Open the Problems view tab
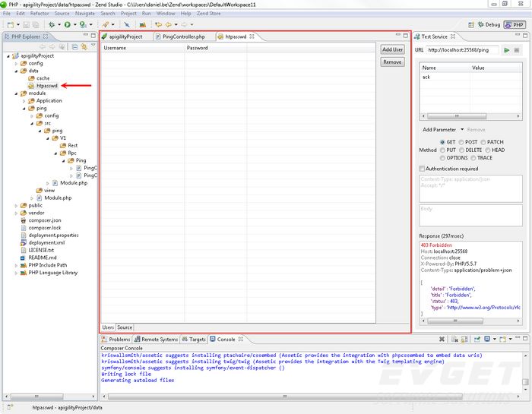Screen dimensions: 532x414 click(116, 339)
